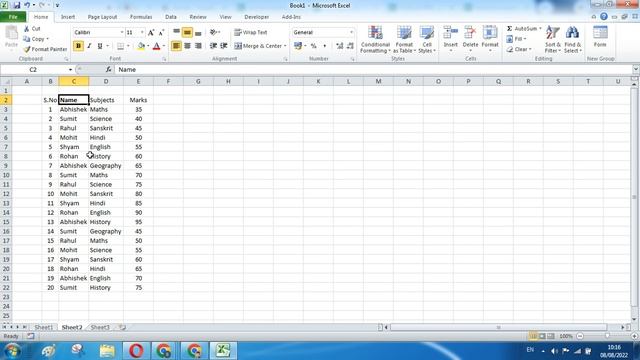Image resolution: width=640 pixels, height=360 pixels.
Task: Click the increase indent icon
Action: 224,46
